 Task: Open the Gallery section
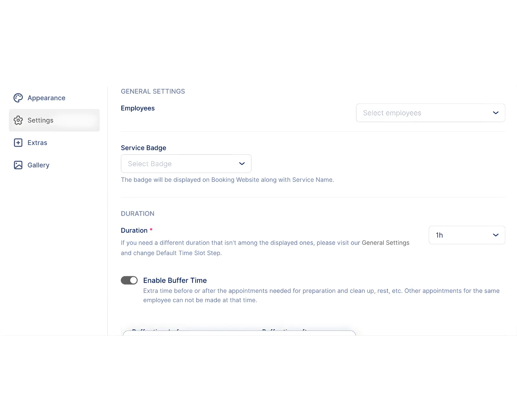click(x=38, y=165)
